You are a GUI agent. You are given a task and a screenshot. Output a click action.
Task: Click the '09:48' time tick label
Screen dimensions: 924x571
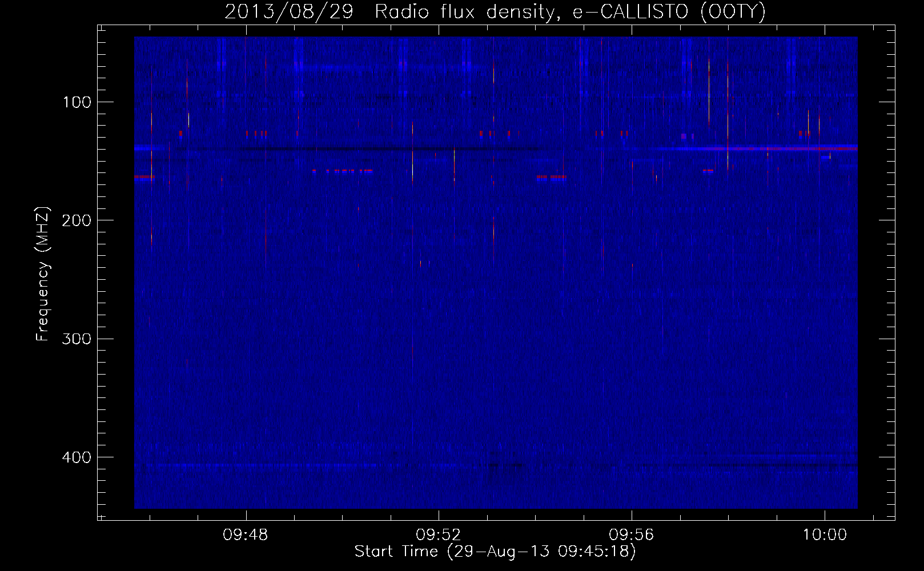(x=246, y=535)
